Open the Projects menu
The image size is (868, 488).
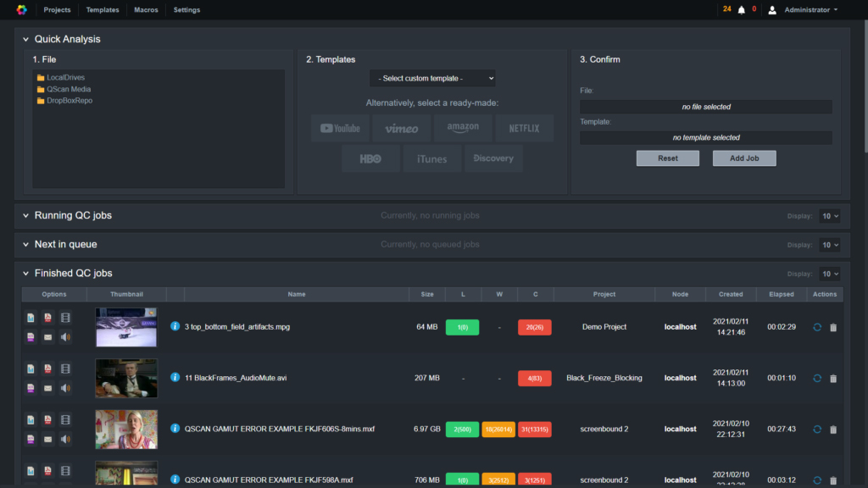[x=57, y=10]
